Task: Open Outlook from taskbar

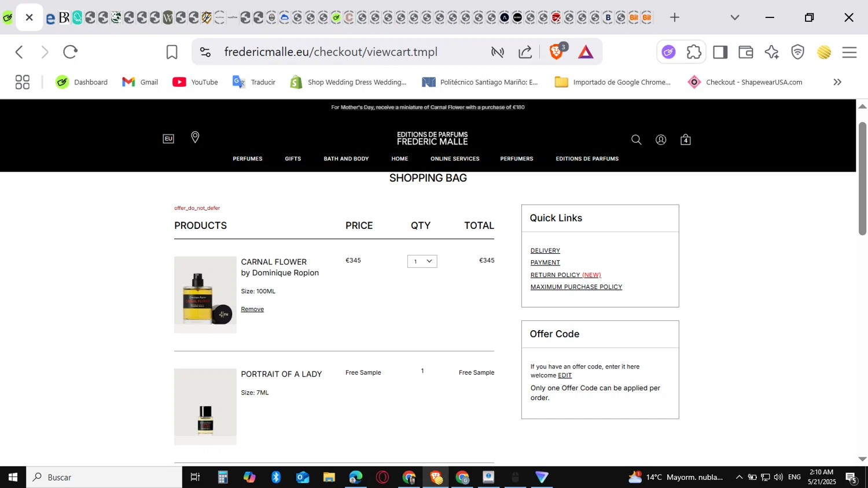Action: 303,477
